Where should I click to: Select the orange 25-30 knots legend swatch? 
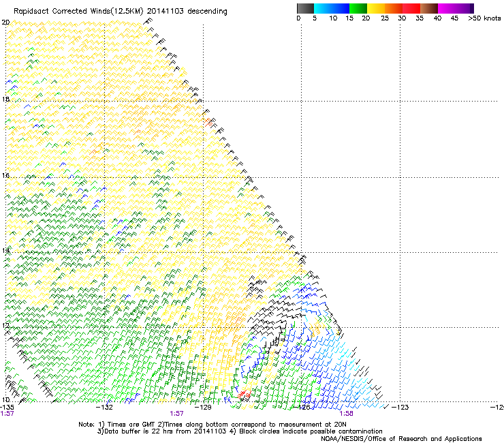394,8
